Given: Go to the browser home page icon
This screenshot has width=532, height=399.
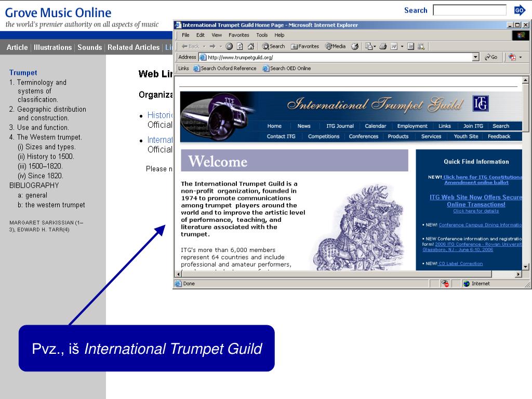Looking at the screenshot, I should pos(251,46).
